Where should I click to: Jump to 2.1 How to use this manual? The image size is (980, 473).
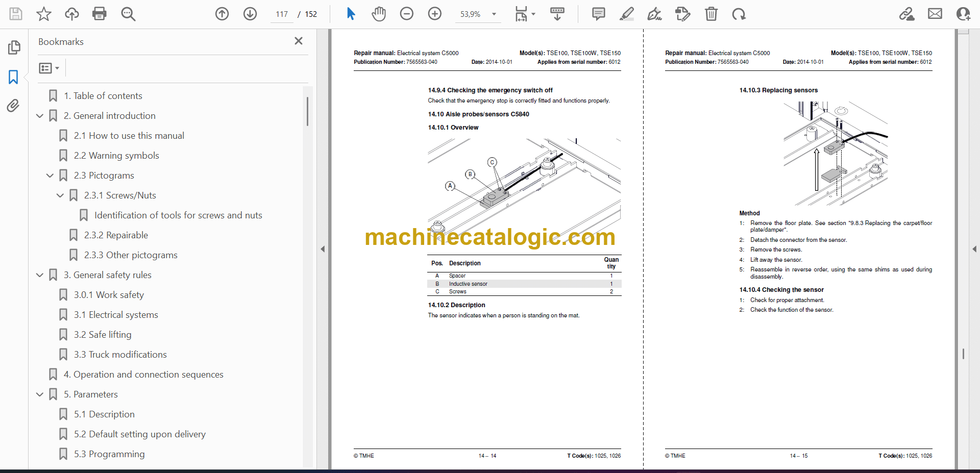(x=129, y=136)
